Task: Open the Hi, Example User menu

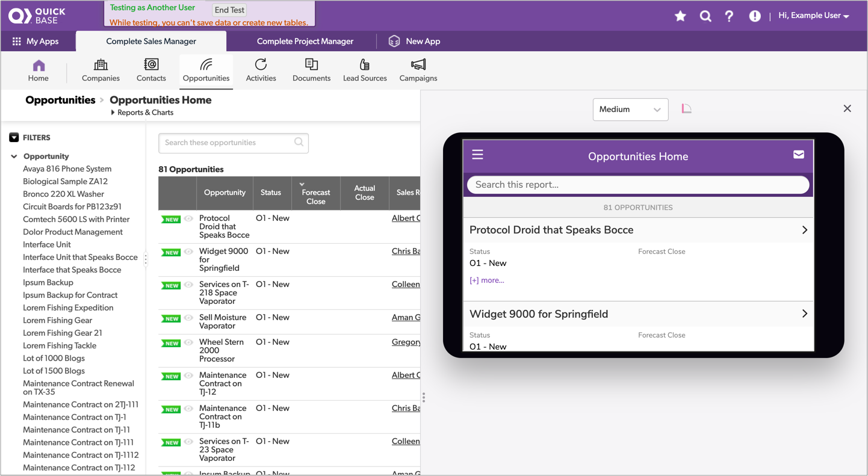Action: tap(813, 16)
